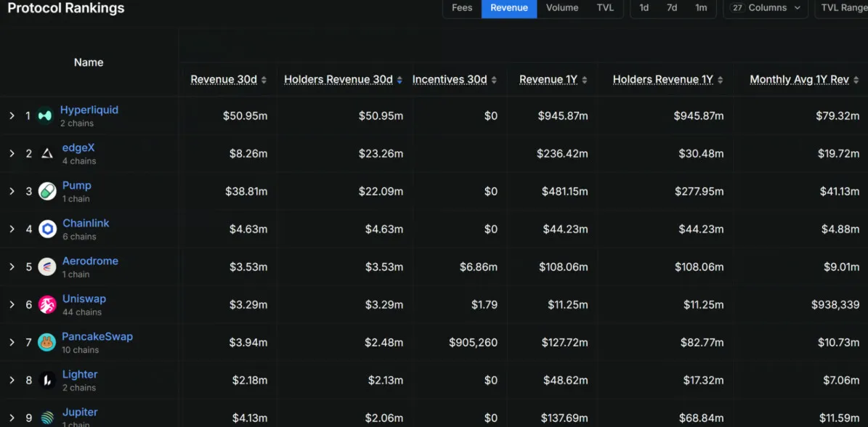Open the Hyperliquid protocol link
The image size is (868, 427).
89,110
